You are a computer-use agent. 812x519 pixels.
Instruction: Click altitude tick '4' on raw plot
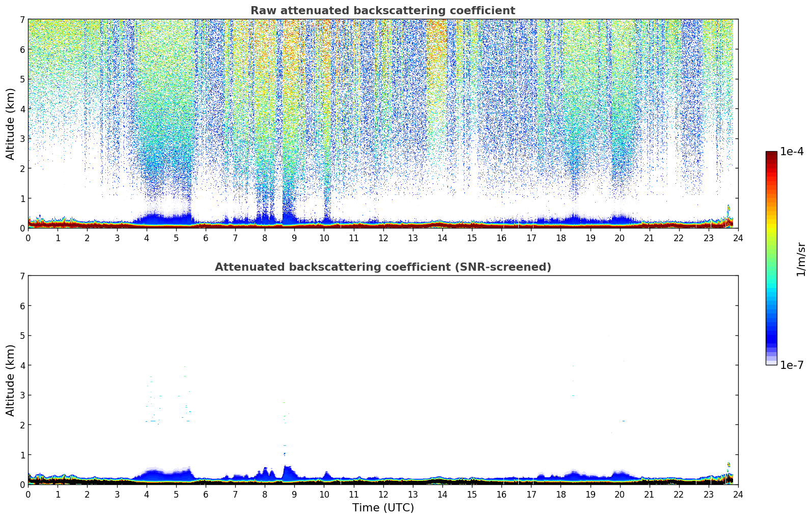click(22, 109)
